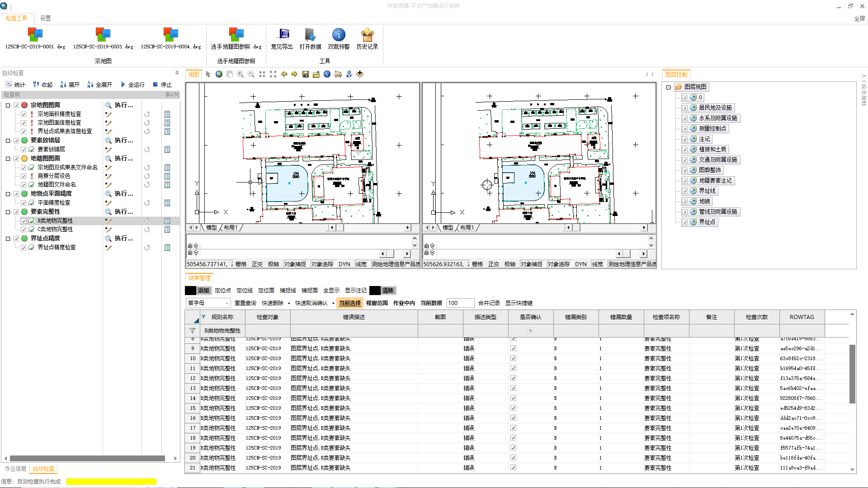Collapse the 地籍图图面 tree node
This screenshot has height=488, width=868.
8,159
